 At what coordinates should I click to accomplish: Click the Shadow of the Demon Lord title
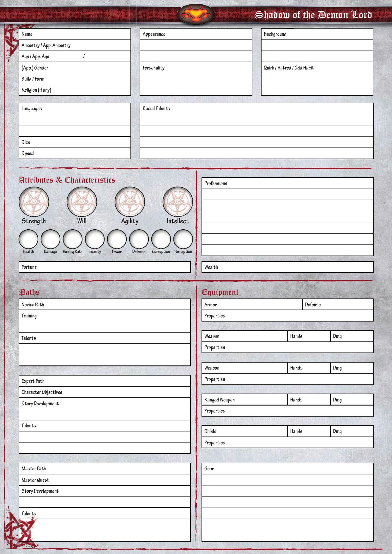click(x=313, y=15)
